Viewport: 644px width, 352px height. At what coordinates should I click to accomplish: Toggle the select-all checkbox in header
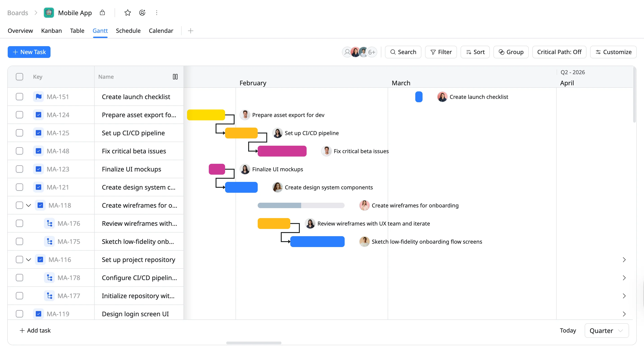click(x=19, y=77)
